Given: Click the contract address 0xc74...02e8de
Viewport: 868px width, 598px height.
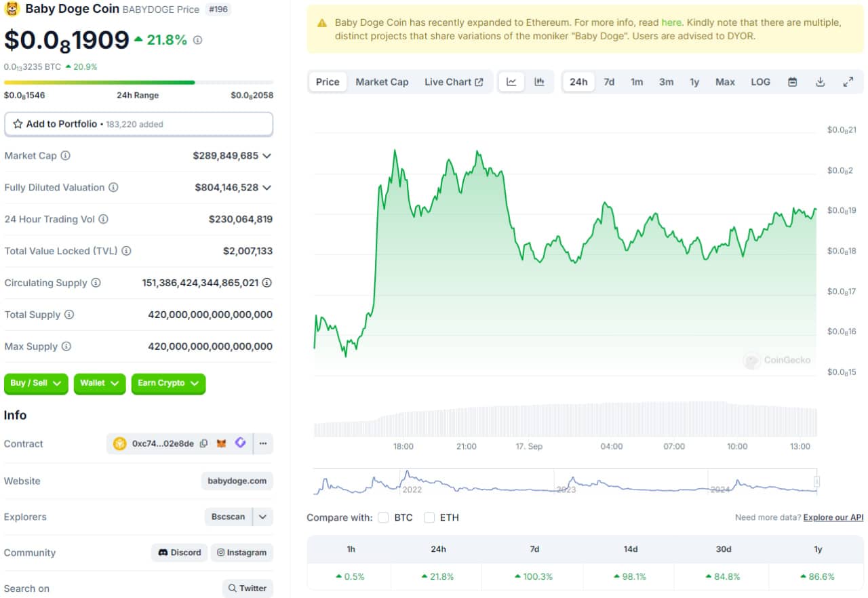Looking at the screenshot, I should pos(163,443).
